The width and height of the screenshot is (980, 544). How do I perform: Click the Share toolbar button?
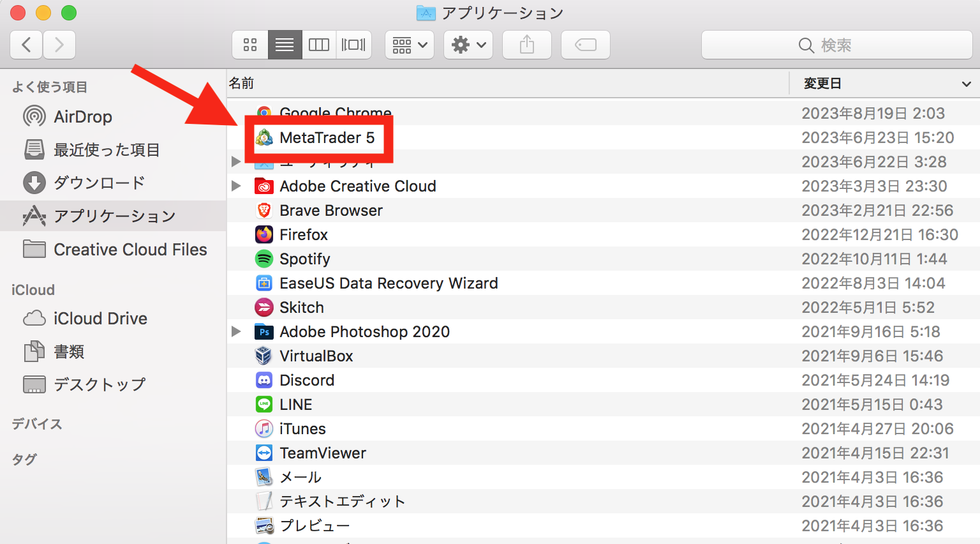pyautogui.click(x=527, y=45)
